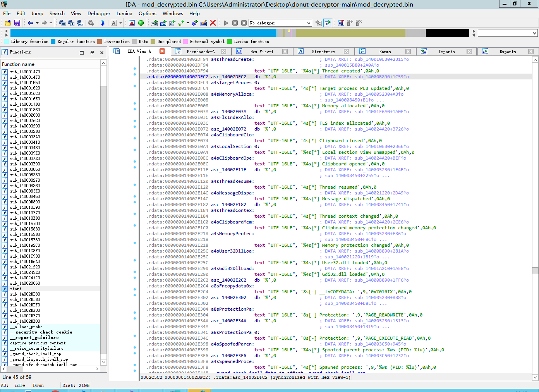The width and height of the screenshot is (539, 392).
Task: Expand the jump back history arrow
Action: pyautogui.click(x=37, y=23)
